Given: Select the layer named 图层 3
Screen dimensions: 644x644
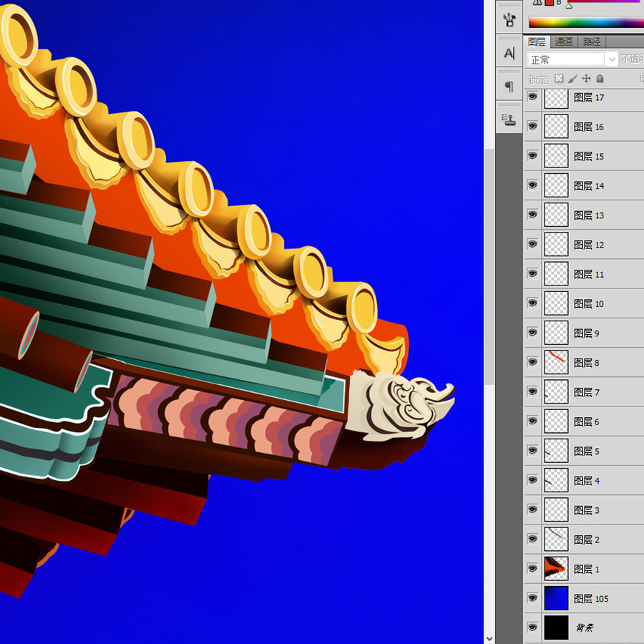Looking at the screenshot, I should (586, 510).
